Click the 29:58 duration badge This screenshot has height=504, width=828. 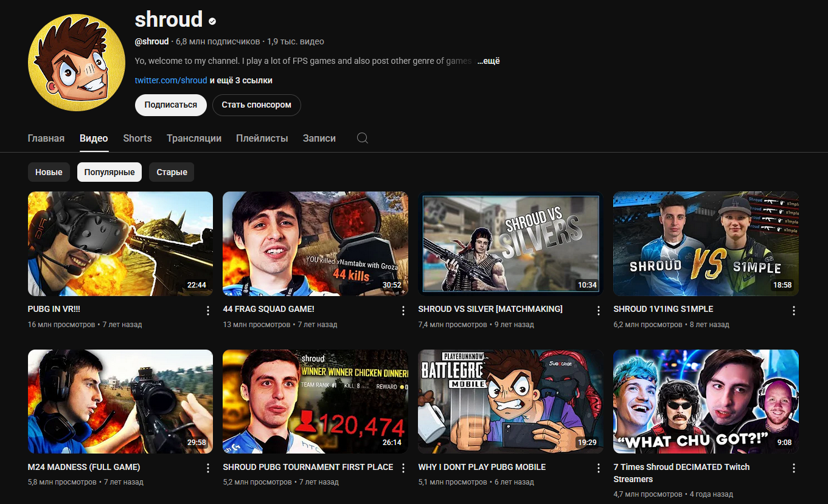tap(197, 443)
